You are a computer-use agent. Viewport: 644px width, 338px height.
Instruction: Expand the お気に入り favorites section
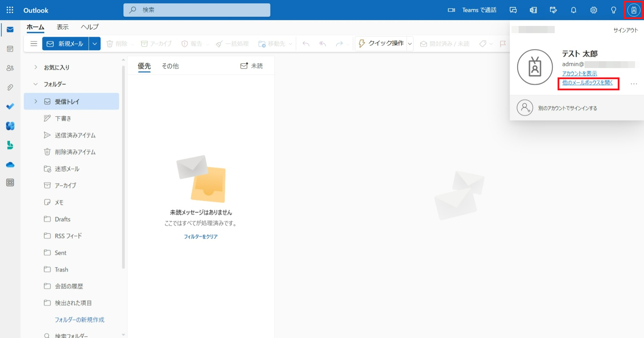click(36, 67)
